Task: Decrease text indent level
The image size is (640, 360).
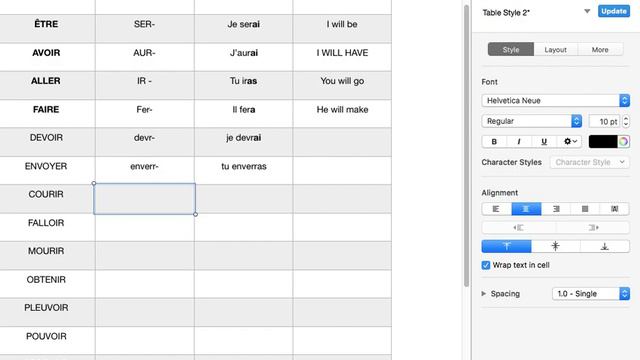Action: (x=519, y=227)
